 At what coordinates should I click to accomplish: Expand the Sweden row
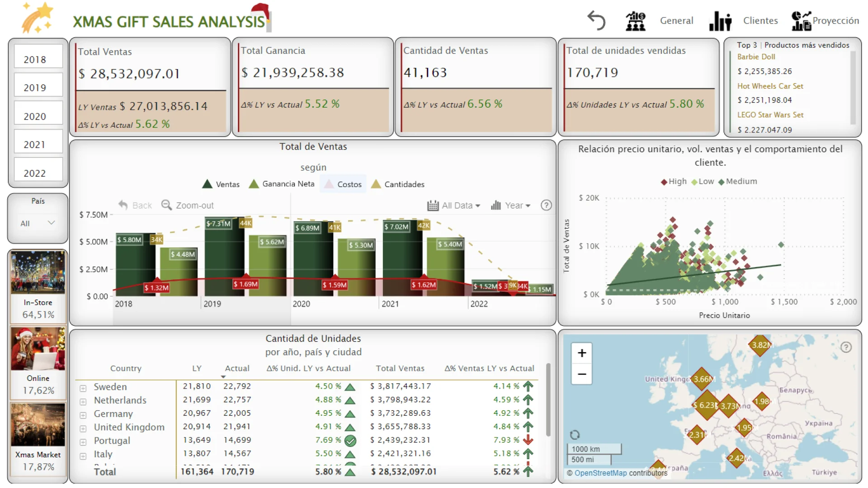pos(83,388)
